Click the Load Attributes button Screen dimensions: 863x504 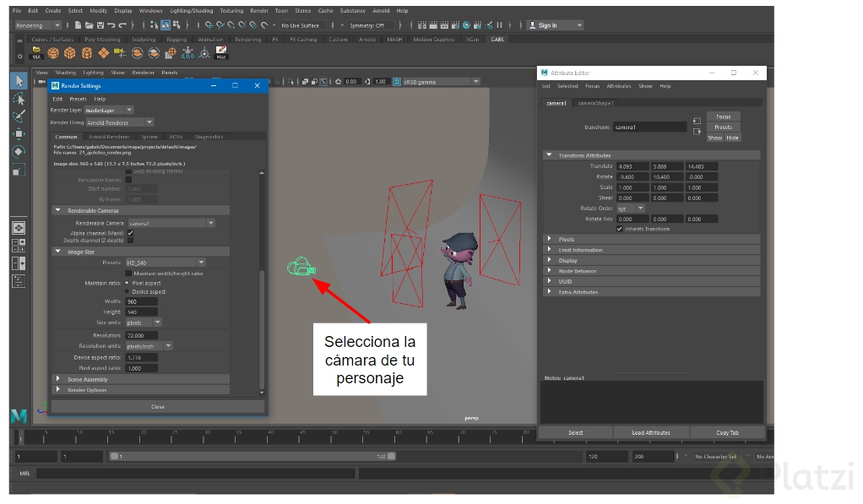(x=651, y=433)
